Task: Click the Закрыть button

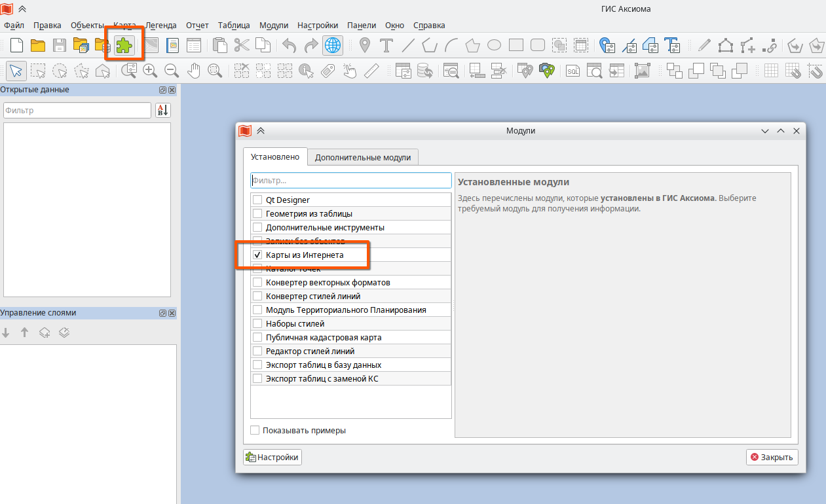Action: click(x=772, y=457)
